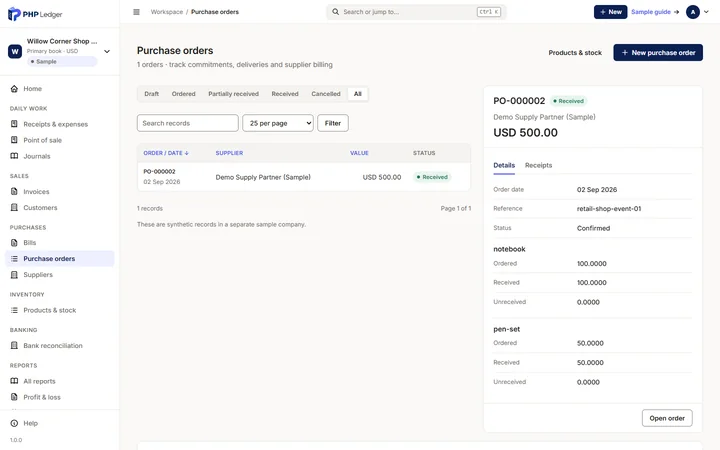Click the Workspace breadcrumb link
Image resolution: width=720 pixels, height=450 pixels.
click(167, 12)
